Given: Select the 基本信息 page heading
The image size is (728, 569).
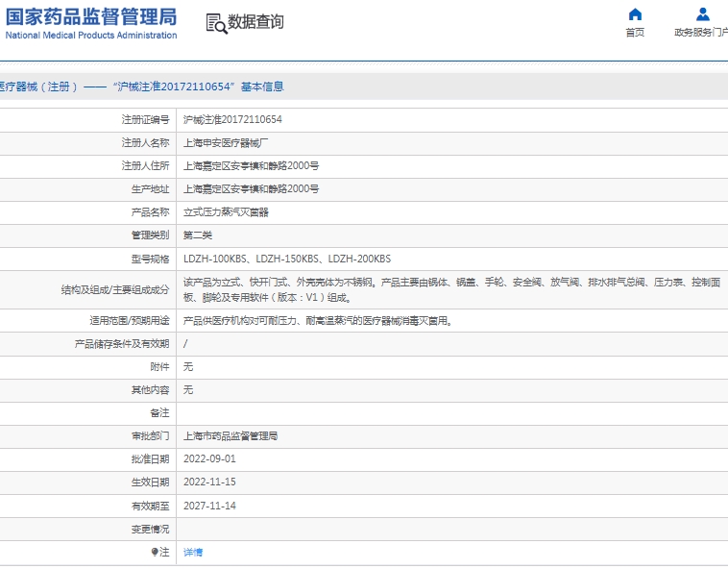Looking at the screenshot, I should point(262,87).
